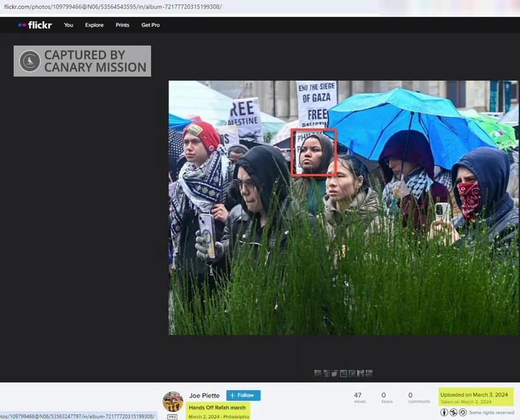Select the first thumbnail in the filmstrip
The image size is (520, 420).
click(318, 373)
